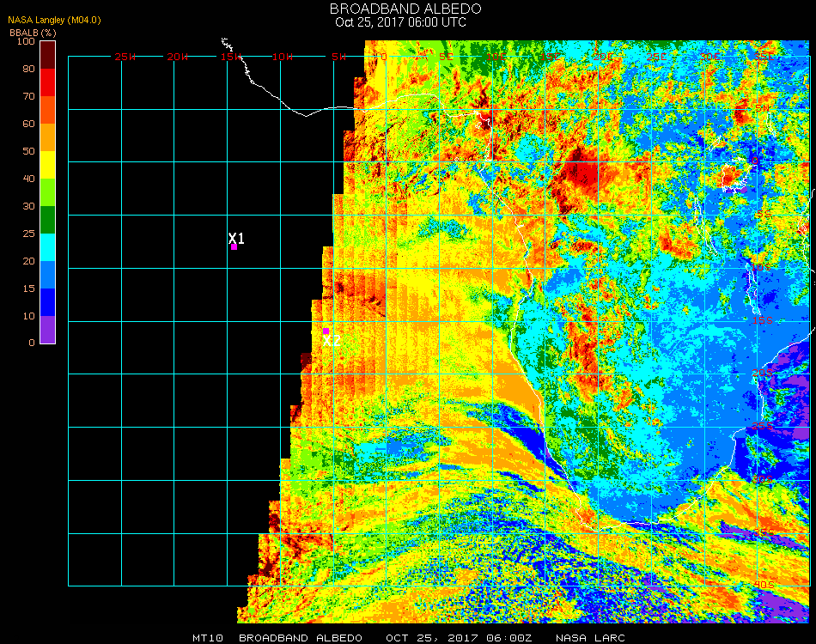Click the pink X2 marker square
816x644 pixels.
(326, 331)
